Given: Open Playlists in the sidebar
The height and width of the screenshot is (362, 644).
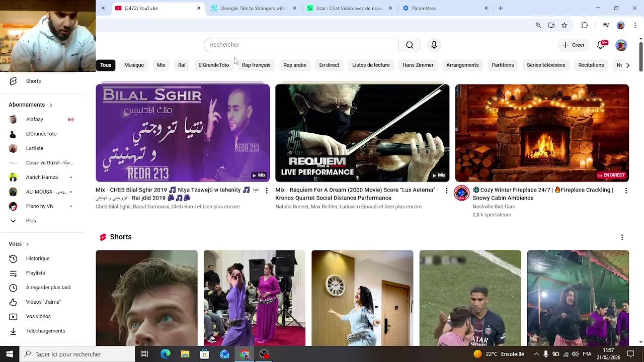Looking at the screenshot, I should [41, 273].
